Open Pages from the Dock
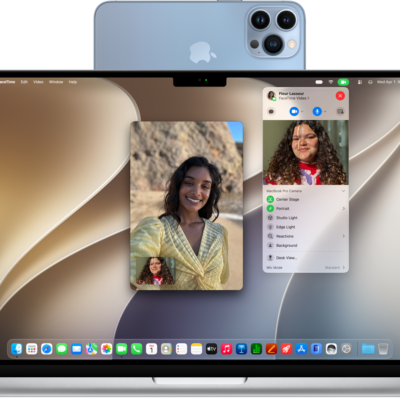Viewport: 400px width, 400px height. coord(271,349)
